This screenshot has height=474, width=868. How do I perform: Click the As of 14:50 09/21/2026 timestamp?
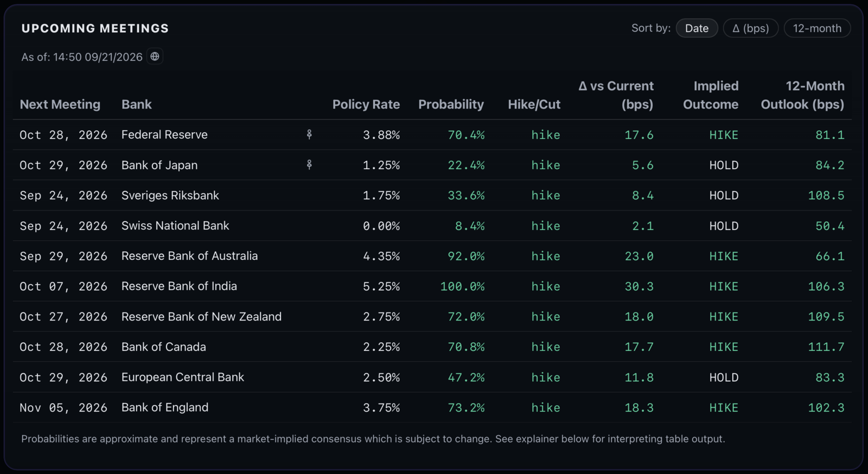pyautogui.click(x=82, y=57)
